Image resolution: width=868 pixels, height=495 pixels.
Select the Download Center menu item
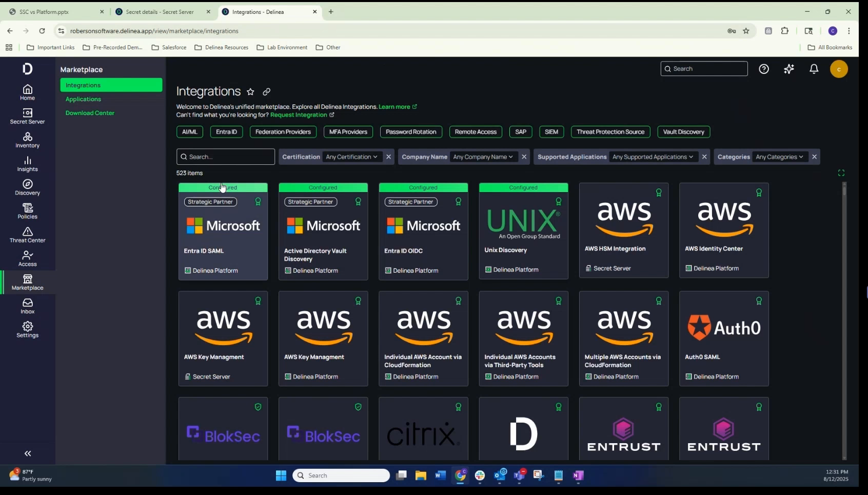(90, 113)
